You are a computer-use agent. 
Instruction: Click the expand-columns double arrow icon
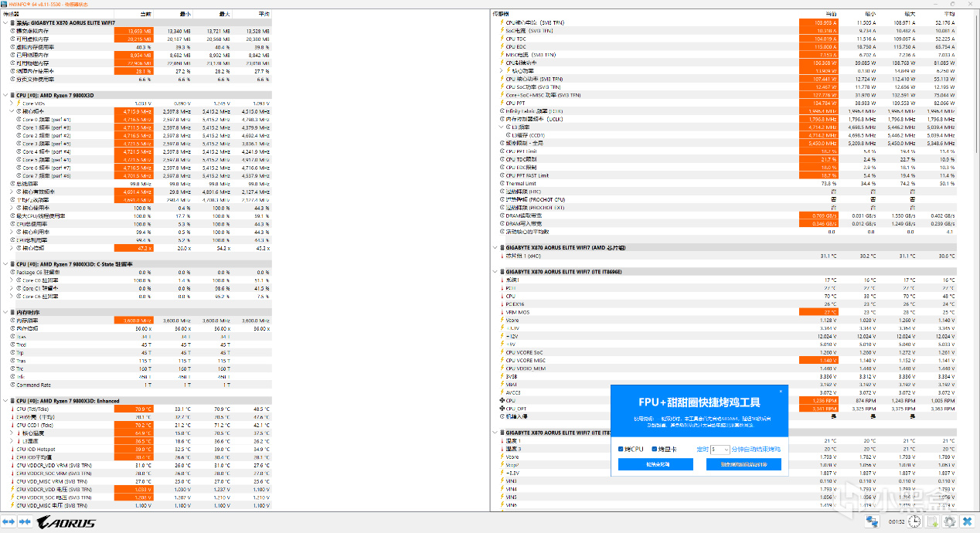point(9,522)
